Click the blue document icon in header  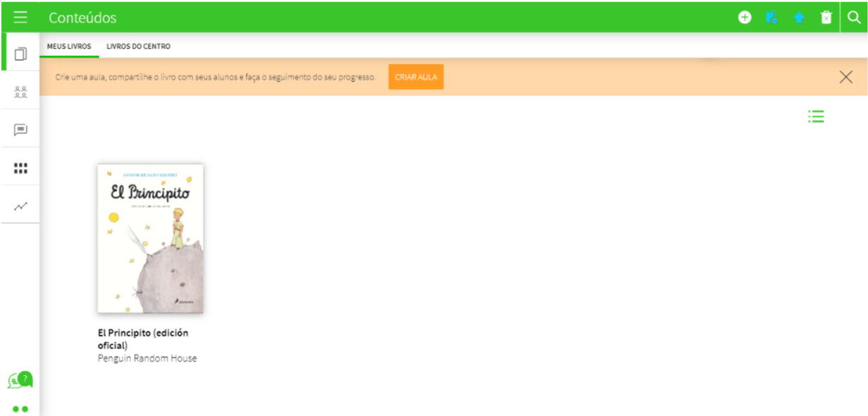(x=771, y=18)
